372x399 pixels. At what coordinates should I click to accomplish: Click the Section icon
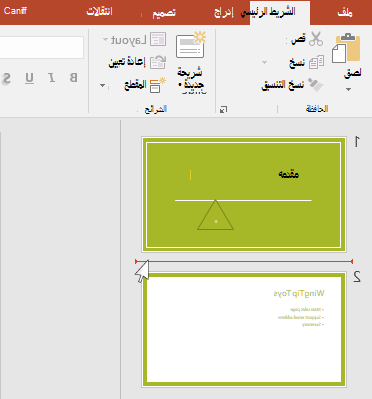point(158,85)
